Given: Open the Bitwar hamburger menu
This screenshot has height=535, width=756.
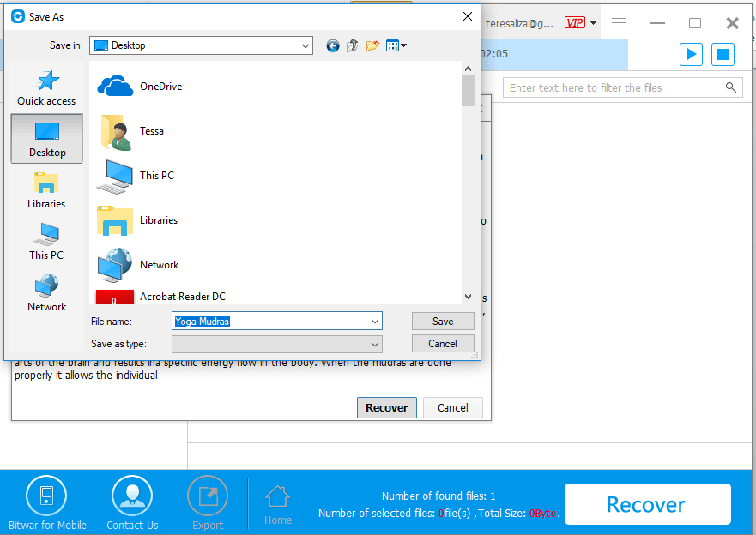Looking at the screenshot, I should tap(619, 22).
